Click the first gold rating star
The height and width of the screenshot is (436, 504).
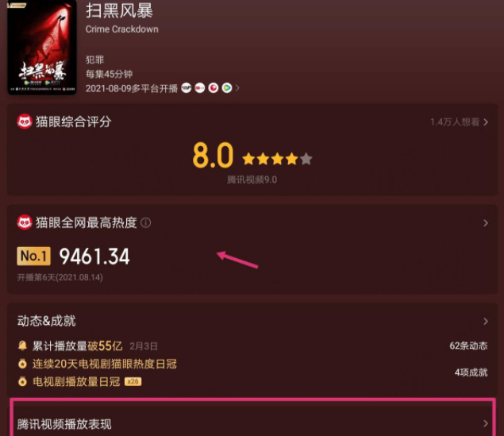pos(248,159)
